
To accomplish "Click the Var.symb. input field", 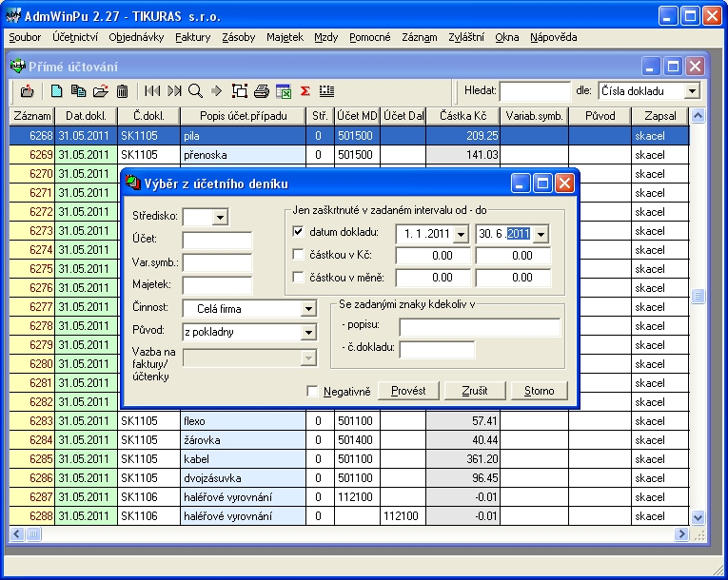I will click(x=217, y=263).
